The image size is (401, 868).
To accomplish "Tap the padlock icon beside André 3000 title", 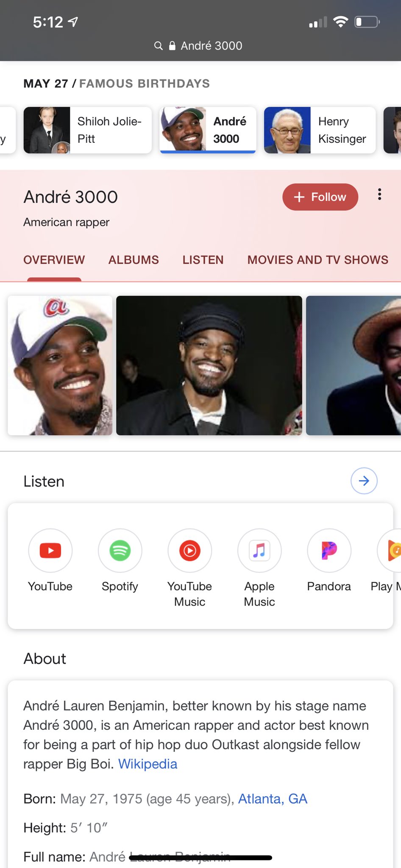I will coord(172,46).
